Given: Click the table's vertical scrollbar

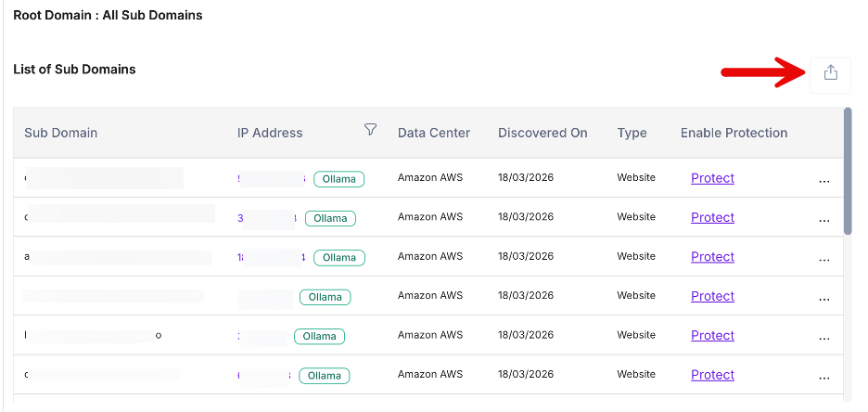Looking at the screenshot, I should (848, 172).
